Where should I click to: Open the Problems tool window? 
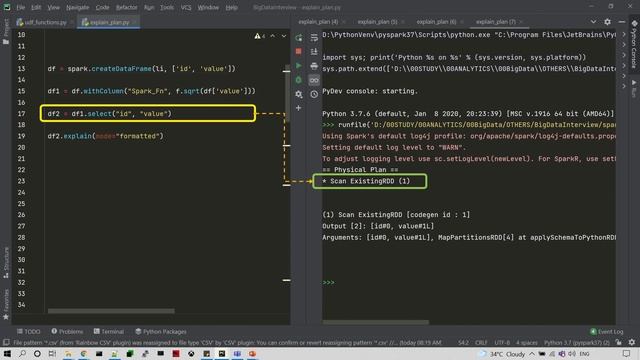click(67, 331)
